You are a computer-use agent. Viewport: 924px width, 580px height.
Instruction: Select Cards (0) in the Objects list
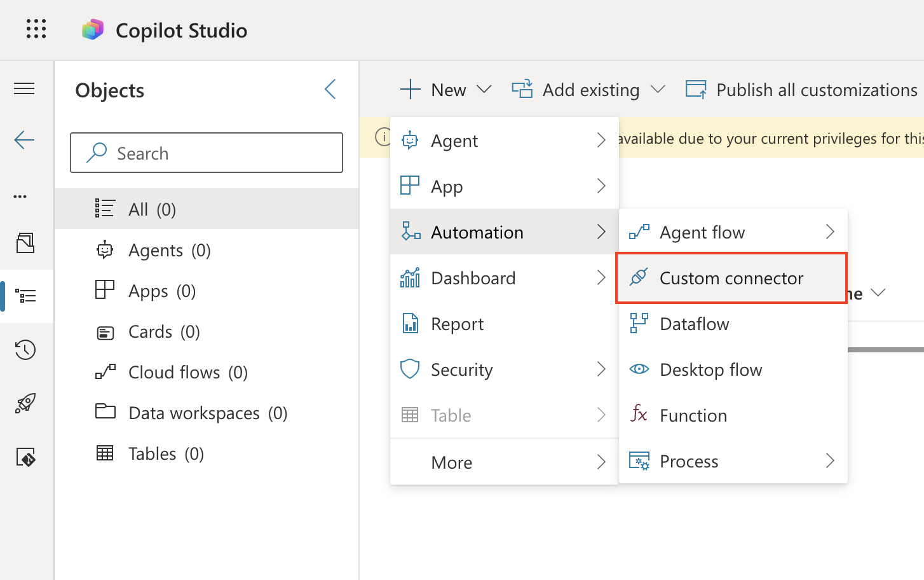click(207, 331)
